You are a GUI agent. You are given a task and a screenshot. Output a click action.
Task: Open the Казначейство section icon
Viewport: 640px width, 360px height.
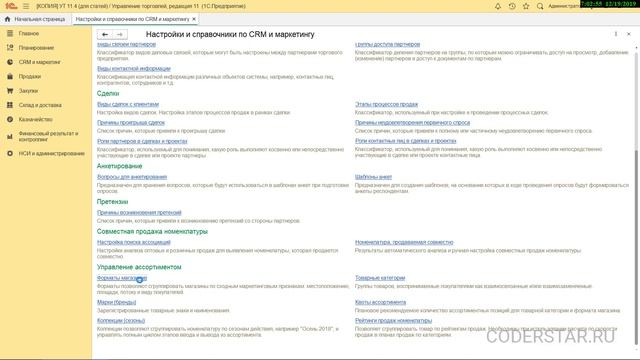pyautogui.click(x=10, y=119)
